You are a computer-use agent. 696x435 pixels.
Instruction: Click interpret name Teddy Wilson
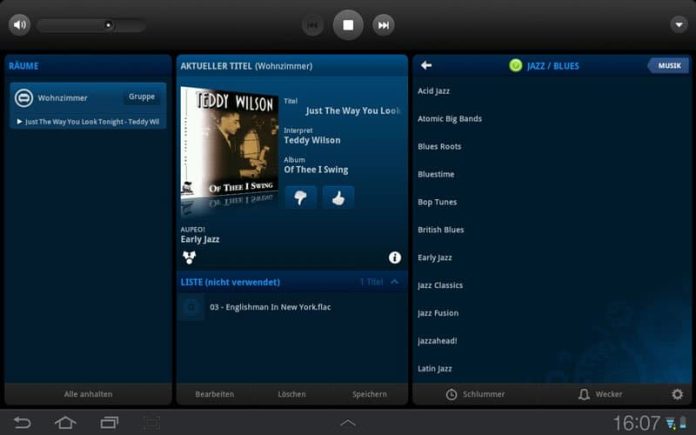312,140
